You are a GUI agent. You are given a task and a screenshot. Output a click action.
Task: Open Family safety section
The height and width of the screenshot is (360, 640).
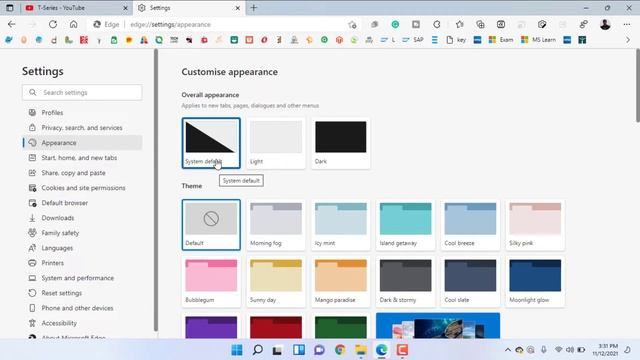click(x=82, y=233)
